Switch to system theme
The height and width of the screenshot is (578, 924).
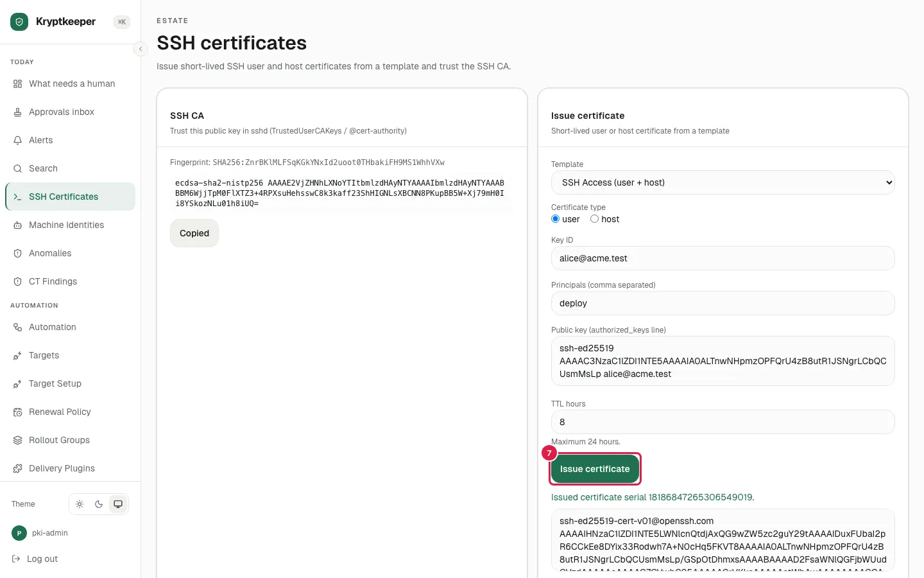point(118,504)
